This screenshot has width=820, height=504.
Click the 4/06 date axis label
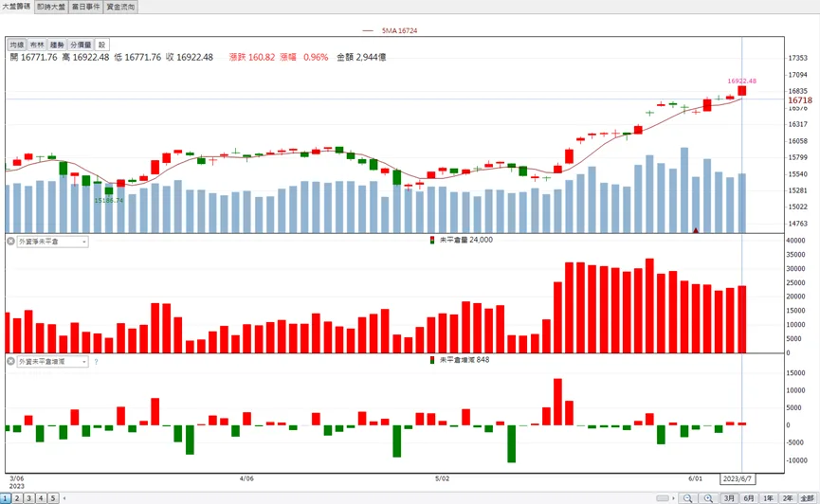[x=246, y=479]
